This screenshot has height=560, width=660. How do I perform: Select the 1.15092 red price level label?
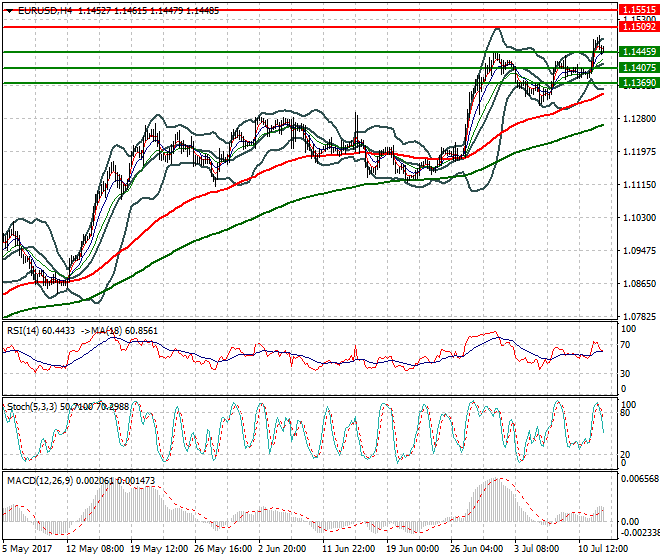[639, 27]
